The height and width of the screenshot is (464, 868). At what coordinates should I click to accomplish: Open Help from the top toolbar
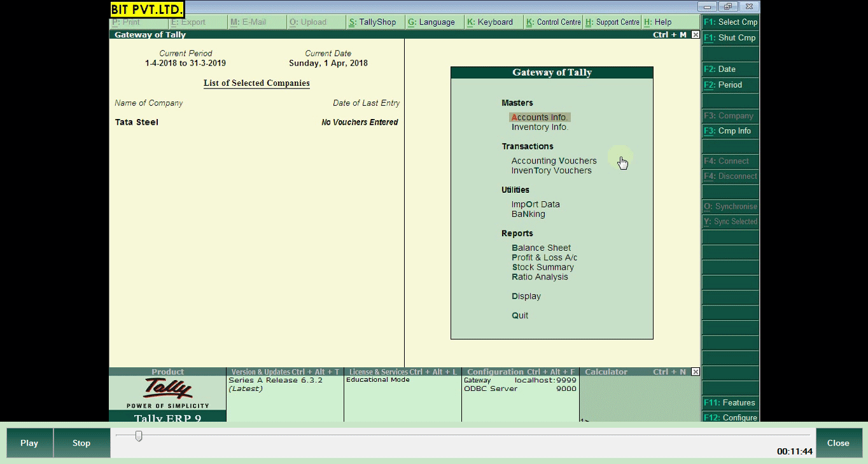[671, 22]
